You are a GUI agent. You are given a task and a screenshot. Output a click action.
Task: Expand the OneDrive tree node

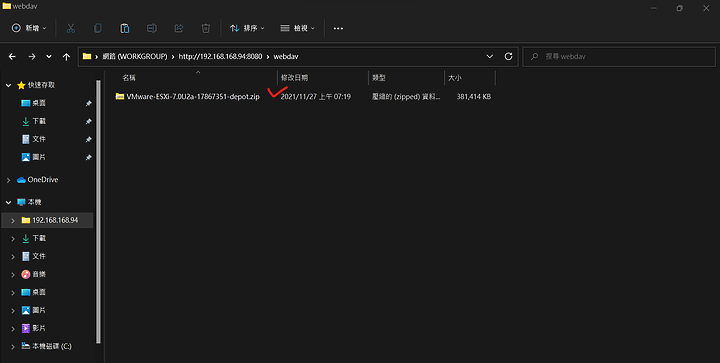point(8,180)
